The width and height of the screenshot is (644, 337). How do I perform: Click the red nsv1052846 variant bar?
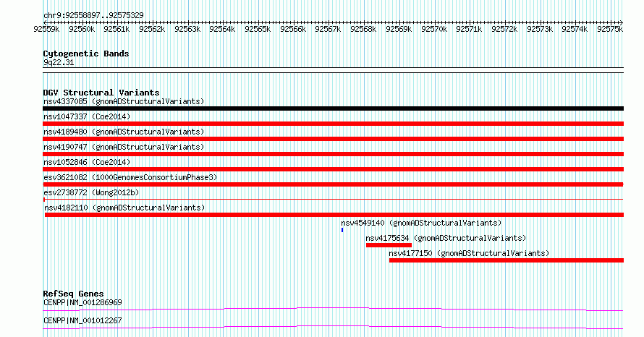coord(333,169)
